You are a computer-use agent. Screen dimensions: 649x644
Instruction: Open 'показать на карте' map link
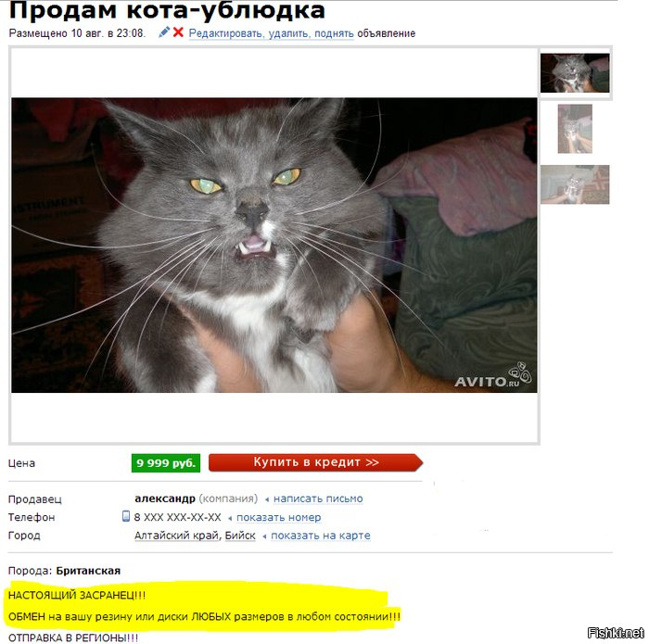321,536
